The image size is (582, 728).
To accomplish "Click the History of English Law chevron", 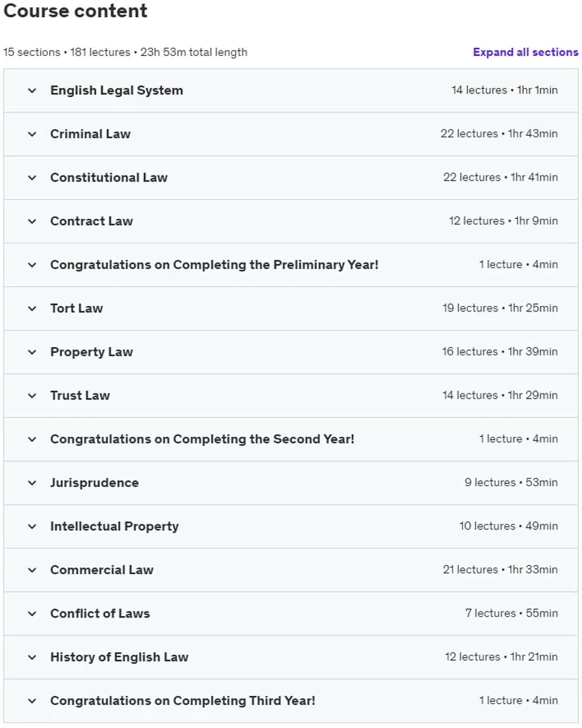I will pos(32,658).
